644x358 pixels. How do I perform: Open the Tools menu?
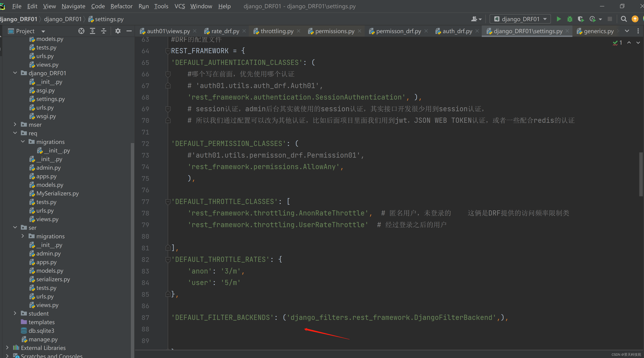pyautogui.click(x=161, y=6)
